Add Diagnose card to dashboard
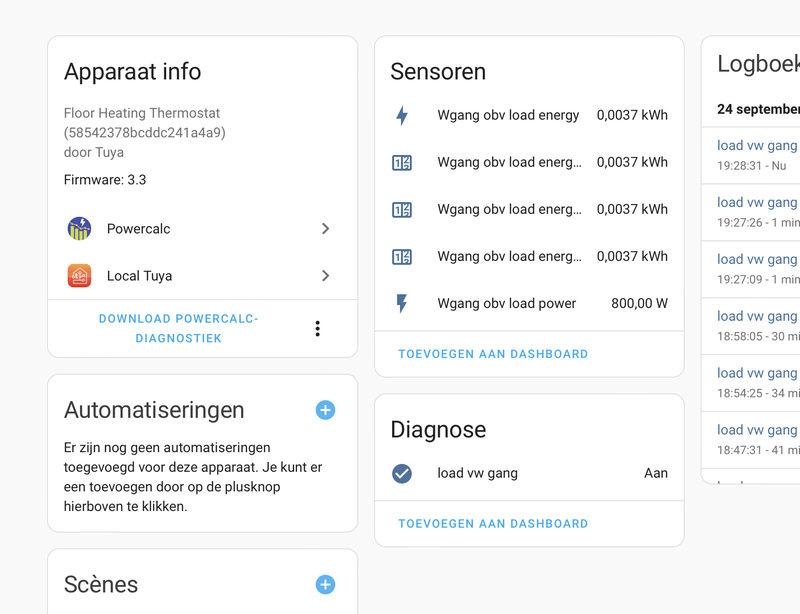Image resolution: width=800 pixels, height=614 pixels. coord(493,524)
